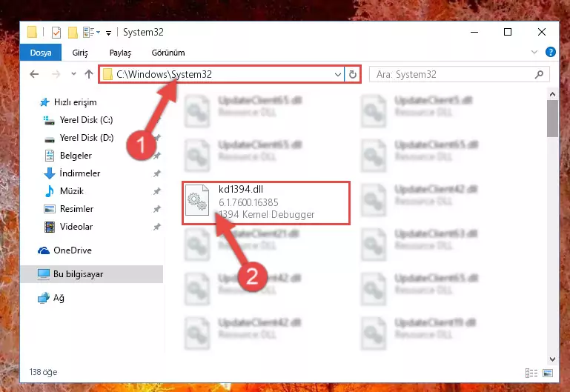Viewport: 570px width, 392px height.
Task: Open Belgeler folder in sidebar
Action: click(x=68, y=156)
